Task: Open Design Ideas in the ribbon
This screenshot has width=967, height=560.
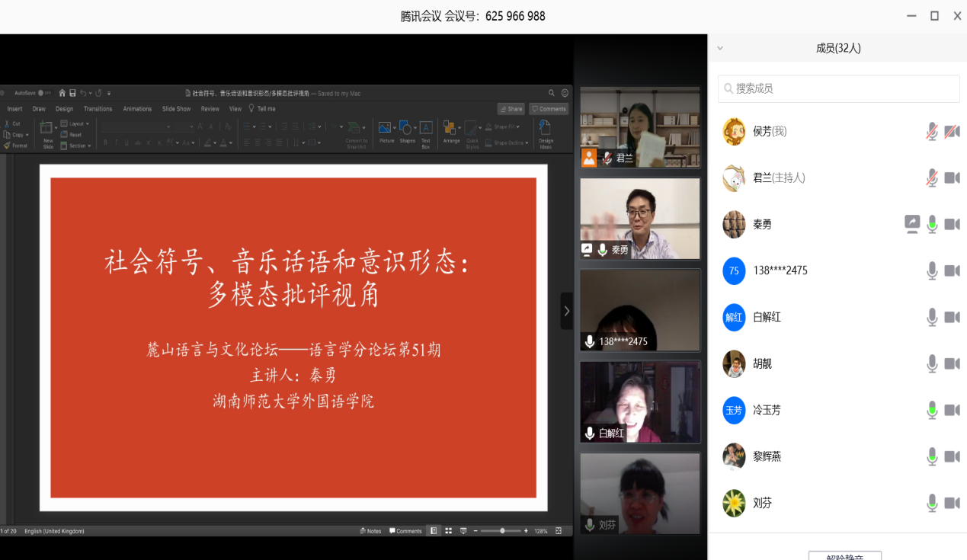Action: tap(546, 128)
